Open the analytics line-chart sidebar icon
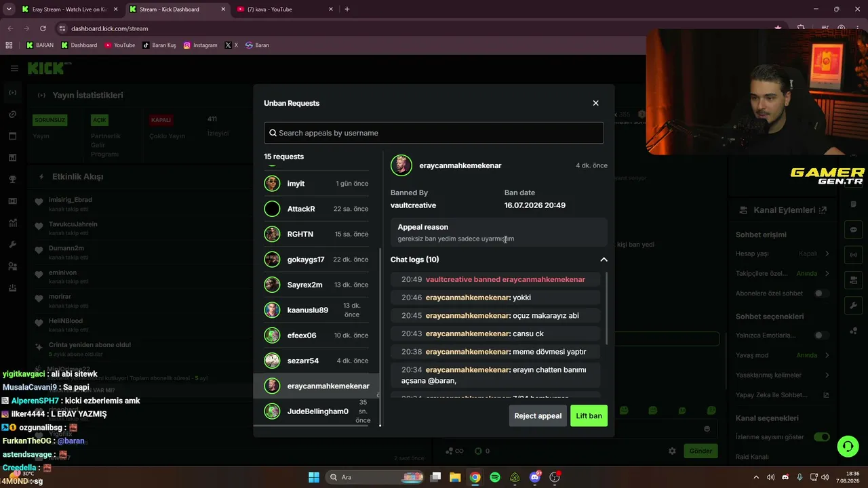Image resolution: width=868 pixels, height=488 pixels. coord(13,223)
